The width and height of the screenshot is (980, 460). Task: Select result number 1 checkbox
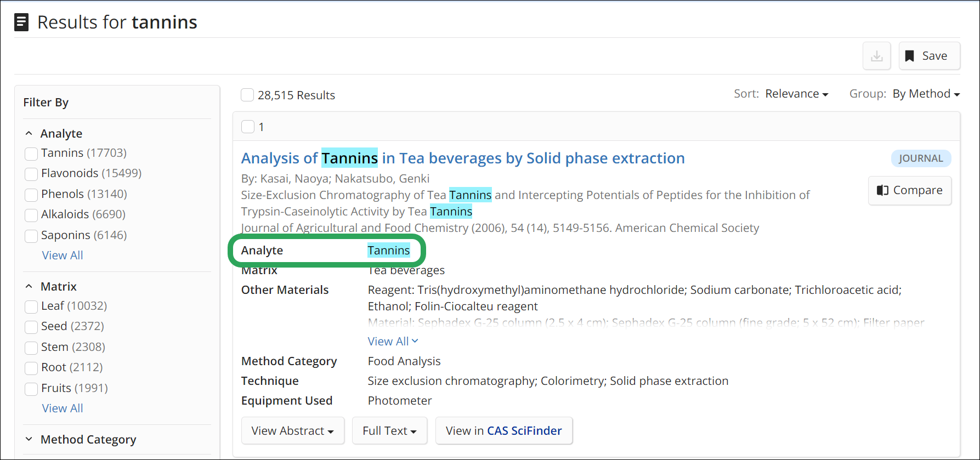click(x=248, y=127)
